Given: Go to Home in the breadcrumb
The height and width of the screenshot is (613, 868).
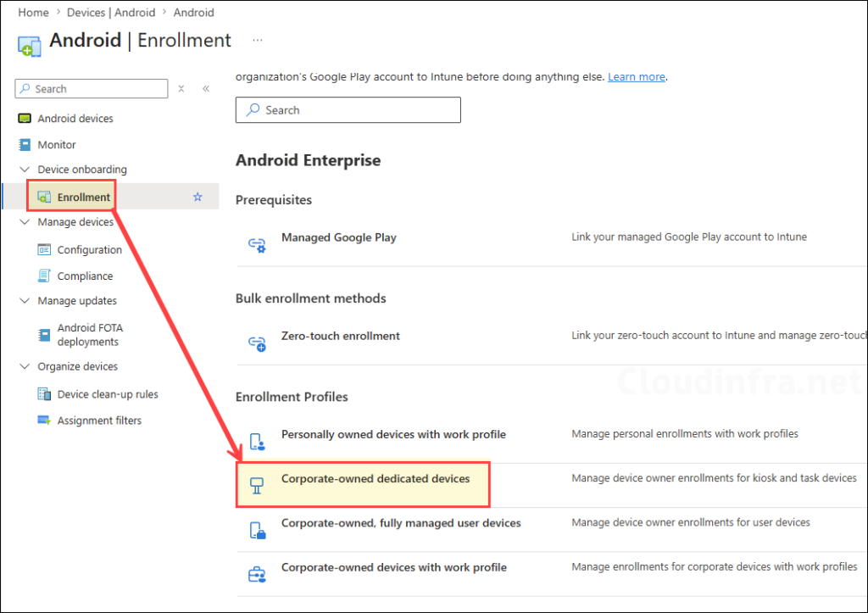Looking at the screenshot, I should coord(33,12).
